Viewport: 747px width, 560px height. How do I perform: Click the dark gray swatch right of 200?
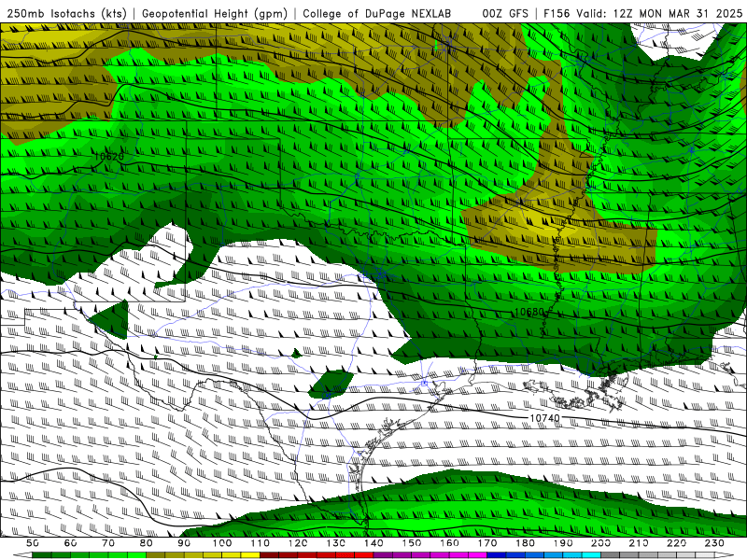pyautogui.click(x=611, y=555)
